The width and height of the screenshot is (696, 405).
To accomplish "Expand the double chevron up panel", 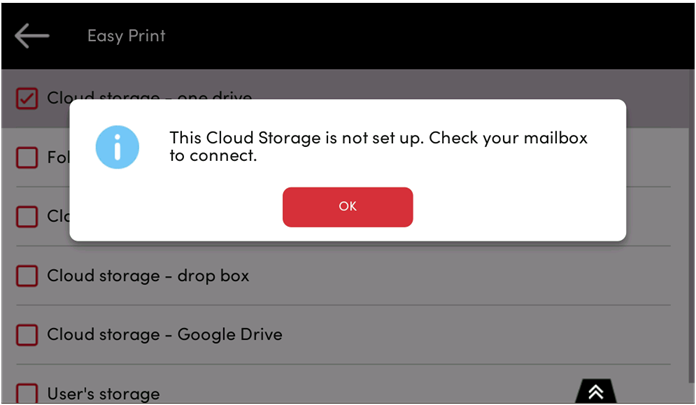I will click(x=596, y=392).
